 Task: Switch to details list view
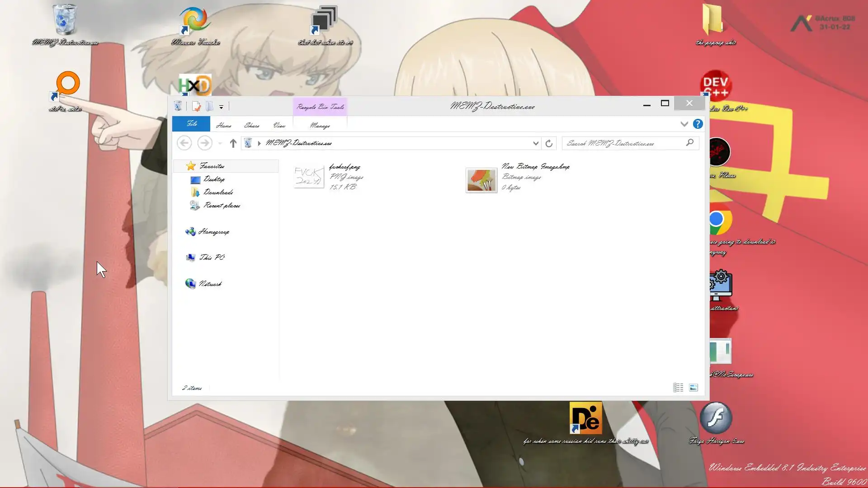point(678,388)
